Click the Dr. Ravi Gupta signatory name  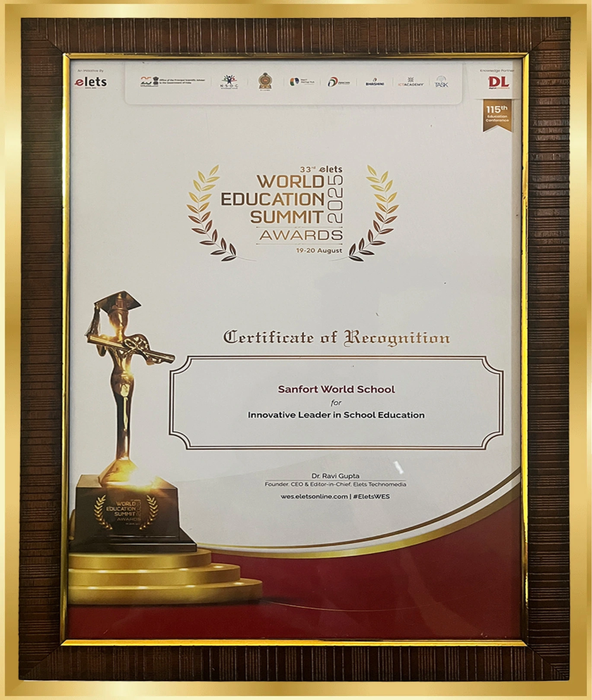coord(335,476)
